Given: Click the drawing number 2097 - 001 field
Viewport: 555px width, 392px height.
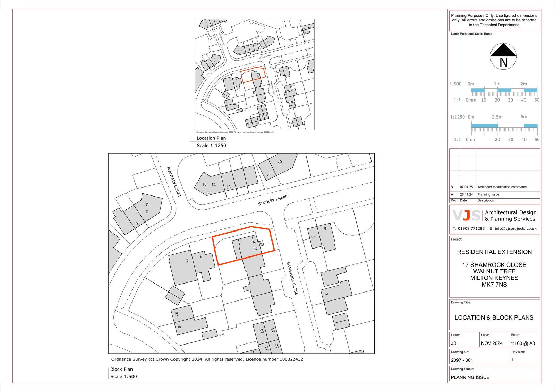Looking at the screenshot, I should click(462, 360).
